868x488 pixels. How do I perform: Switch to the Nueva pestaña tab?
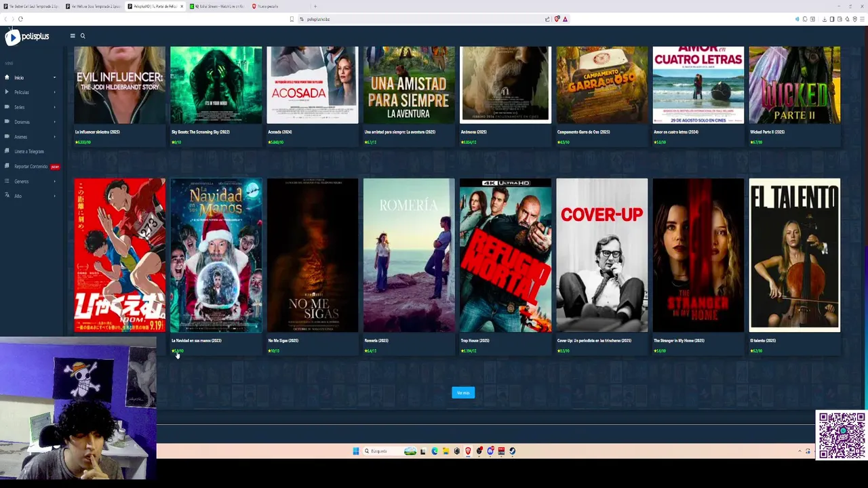point(279,6)
